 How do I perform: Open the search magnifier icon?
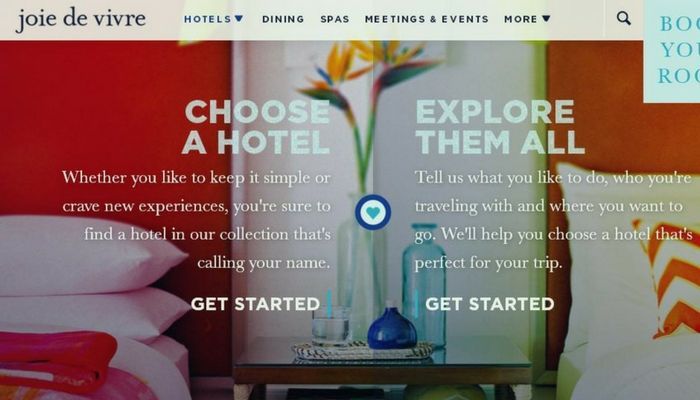[624, 18]
